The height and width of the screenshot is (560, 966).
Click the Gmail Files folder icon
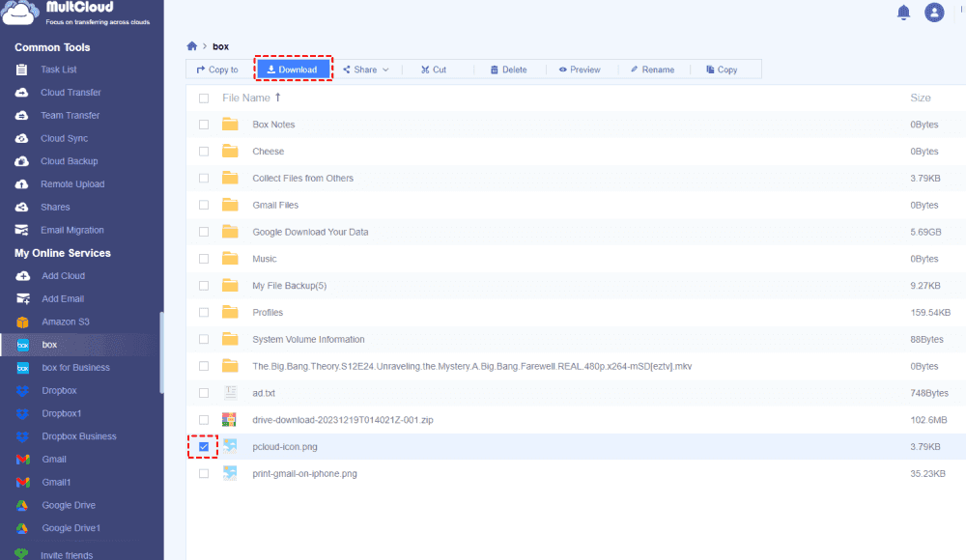(x=231, y=205)
